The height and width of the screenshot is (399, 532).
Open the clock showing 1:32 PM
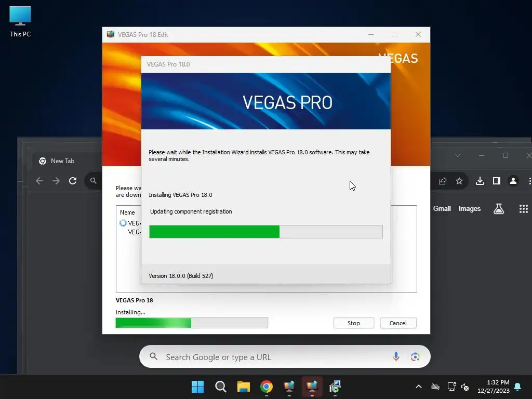494,387
